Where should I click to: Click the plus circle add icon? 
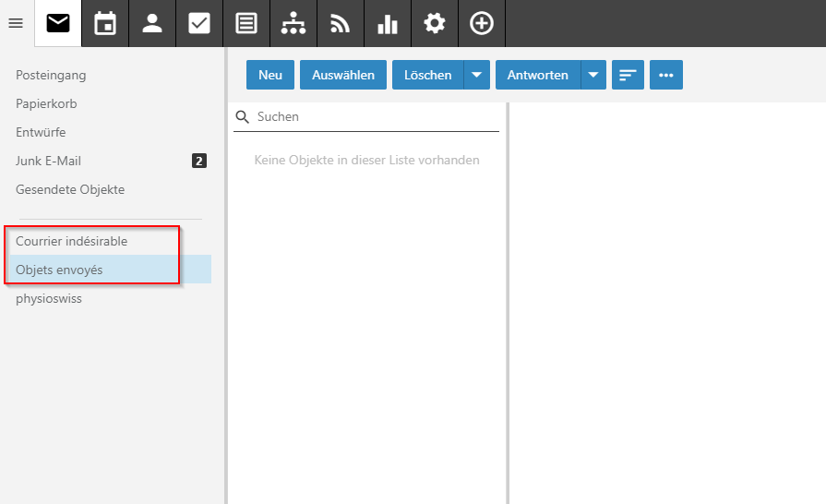(482, 24)
